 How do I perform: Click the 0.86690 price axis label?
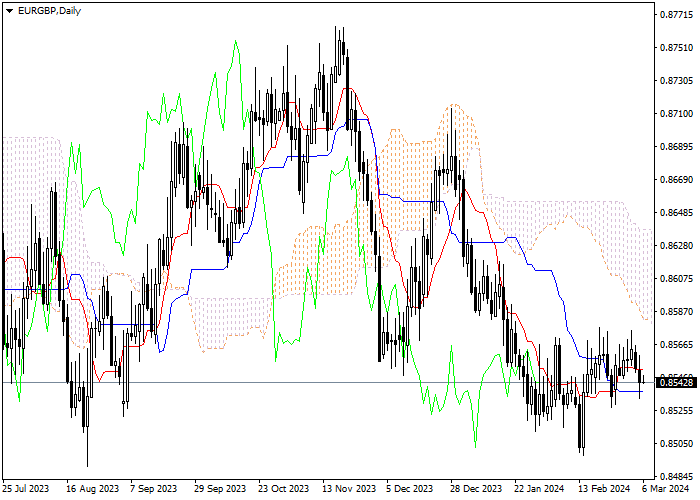click(x=676, y=179)
